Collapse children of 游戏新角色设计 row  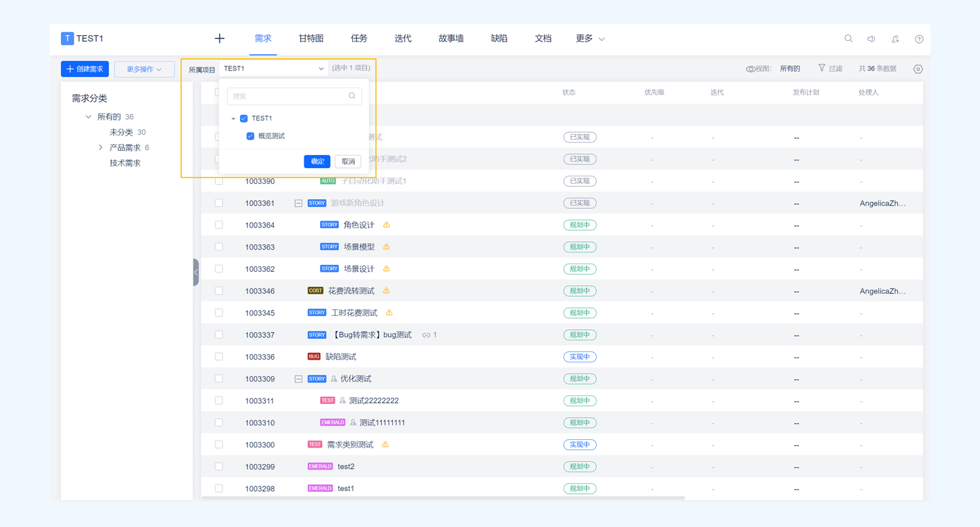(298, 203)
